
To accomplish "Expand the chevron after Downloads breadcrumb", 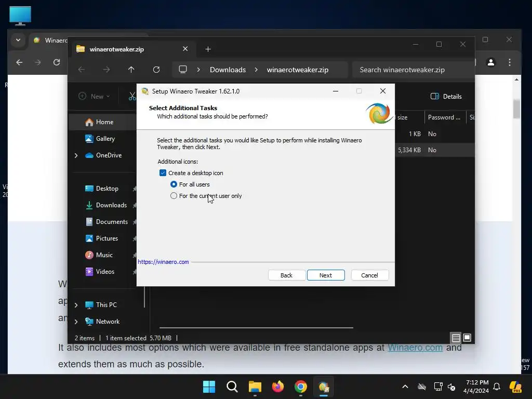I will (256, 70).
